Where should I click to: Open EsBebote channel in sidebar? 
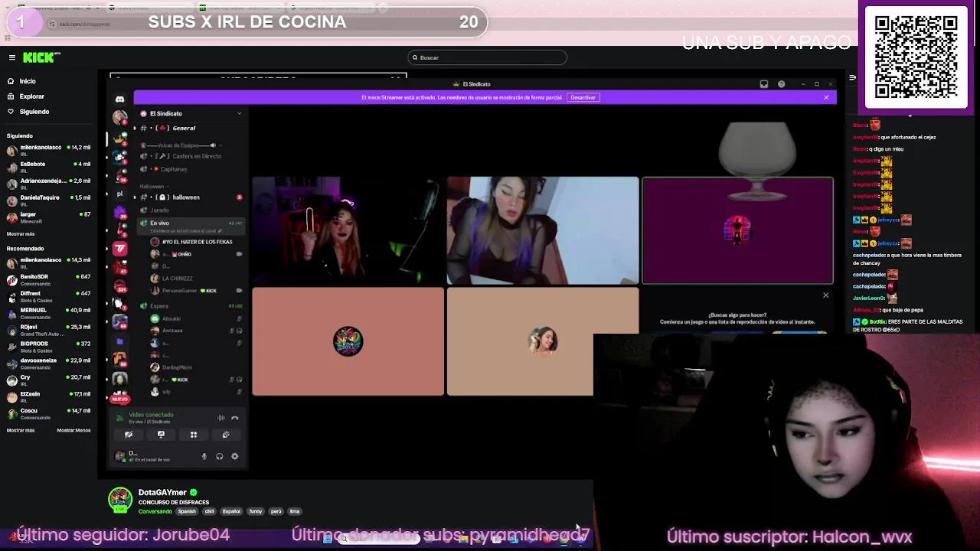tap(49, 167)
